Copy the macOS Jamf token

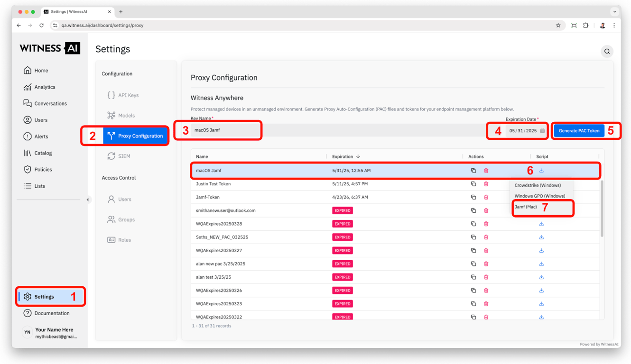coord(473,171)
